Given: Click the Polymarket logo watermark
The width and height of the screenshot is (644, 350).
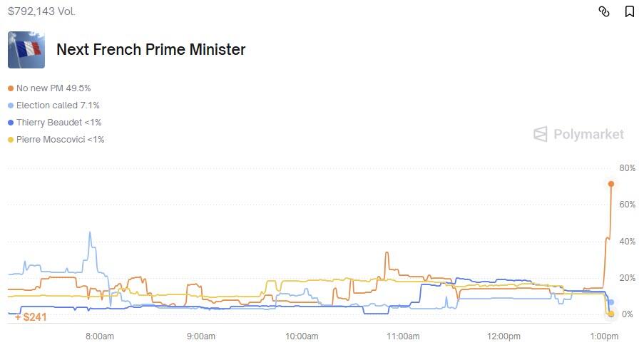Looking at the screenshot, I should tap(578, 134).
